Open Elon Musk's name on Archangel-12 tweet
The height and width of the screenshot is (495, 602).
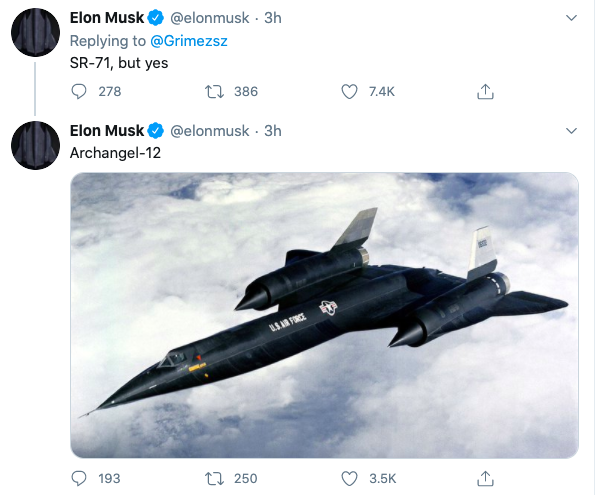tap(107, 131)
